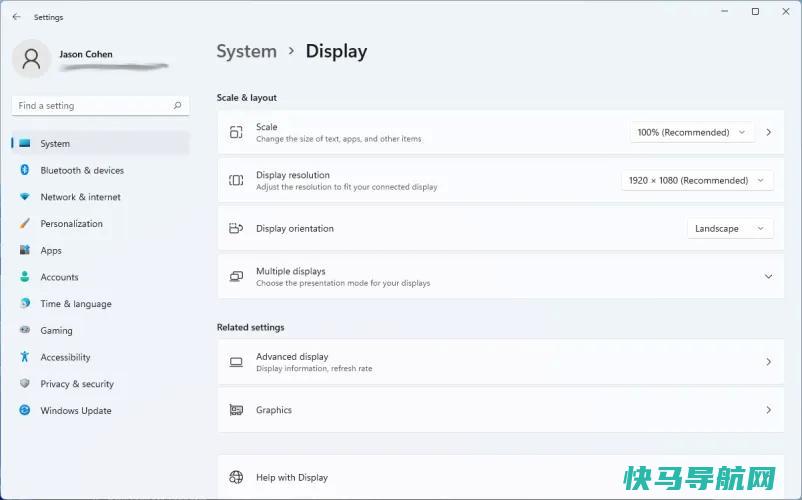The height and width of the screenshot is (500, 802).
Task: Click 'Adjust the resolution to fit' description
Action: [x=347, y=187]
